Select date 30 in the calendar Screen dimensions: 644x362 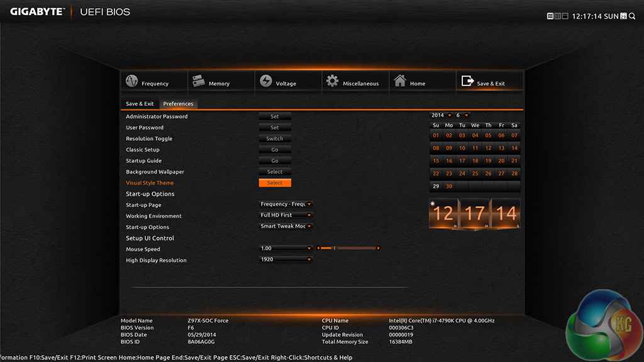click(449, 186)
